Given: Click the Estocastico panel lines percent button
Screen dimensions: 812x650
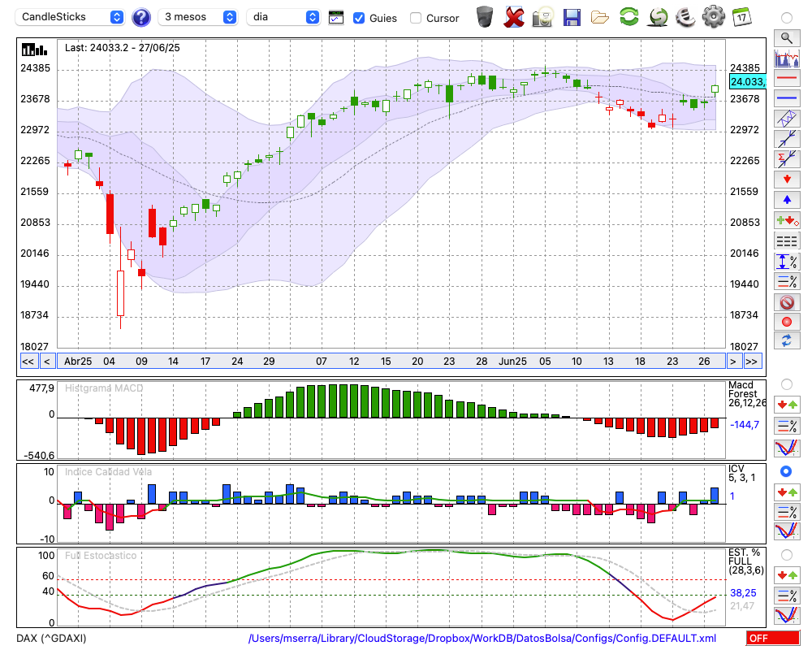Looking at the screenshot, I should 787,595.
